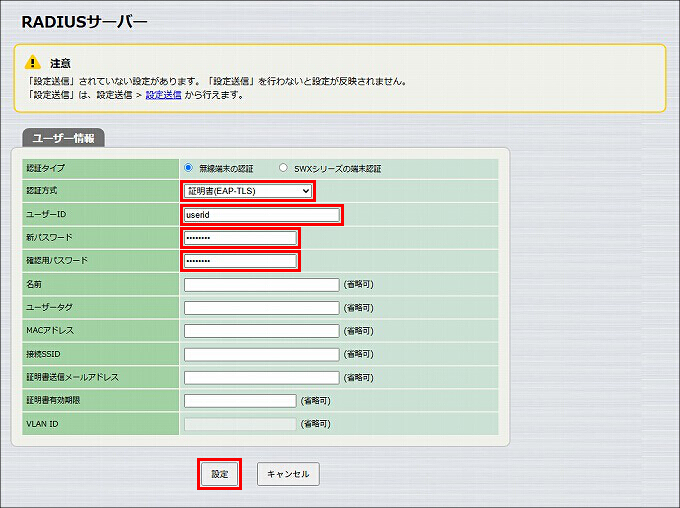Click the 証明書送信メールアドレス row label
This screenshot has width=680, height=508.
tap(72, 377)
